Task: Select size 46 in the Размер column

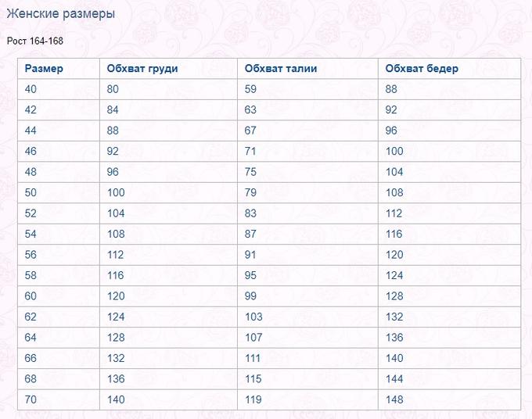Action: click(x=31, y=151)
